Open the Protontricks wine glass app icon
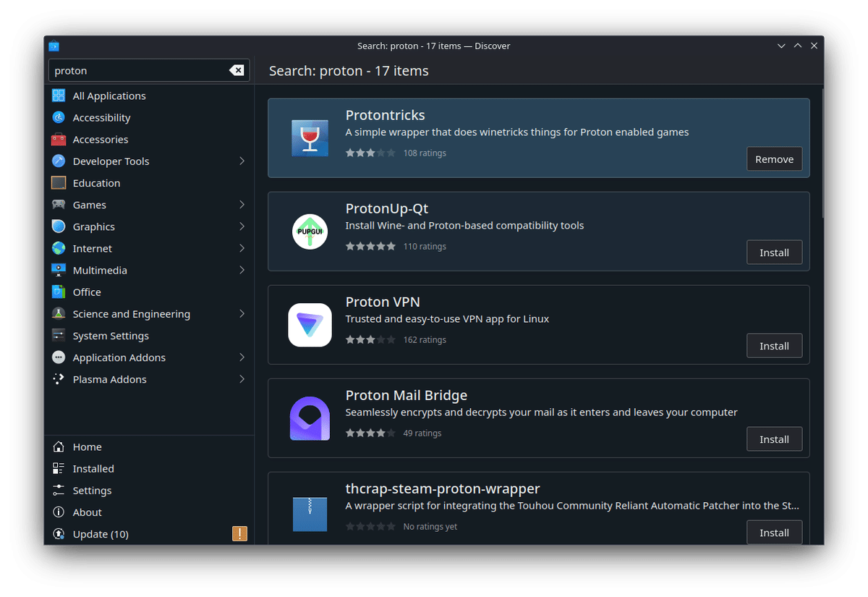Screen dimensions: 868x597 point(310,138)
